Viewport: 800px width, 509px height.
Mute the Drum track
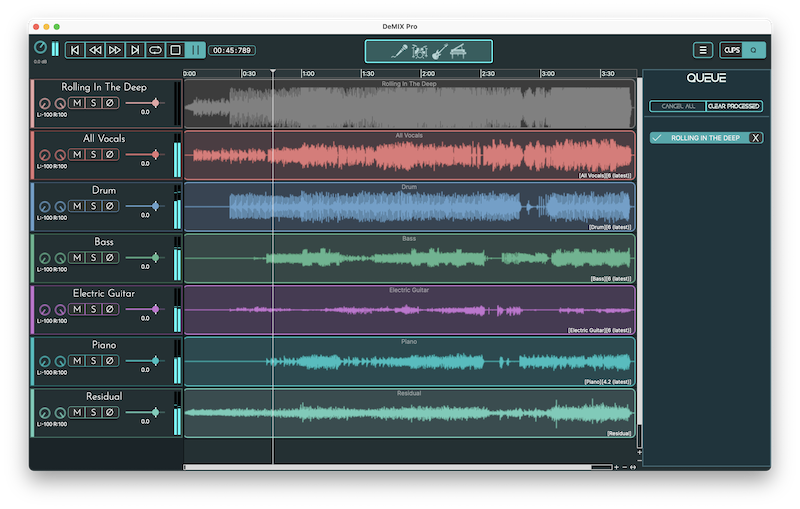[77, 206]
